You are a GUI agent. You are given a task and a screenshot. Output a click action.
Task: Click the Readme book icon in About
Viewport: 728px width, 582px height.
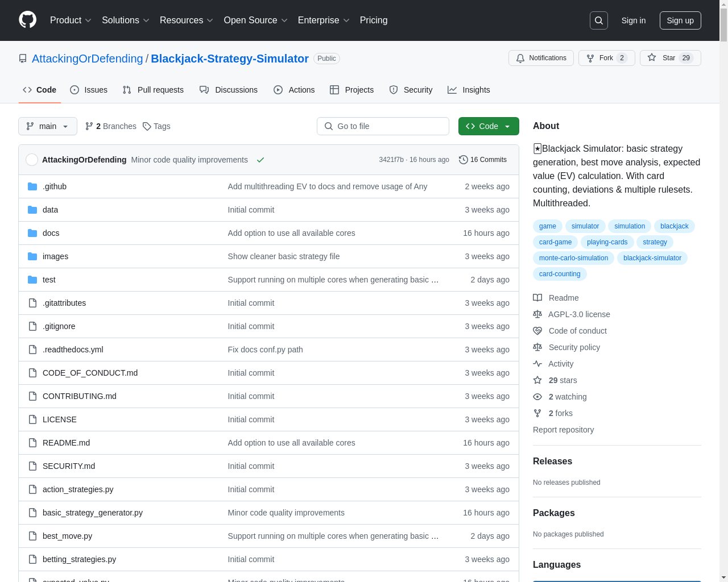[x=537, y=298]
